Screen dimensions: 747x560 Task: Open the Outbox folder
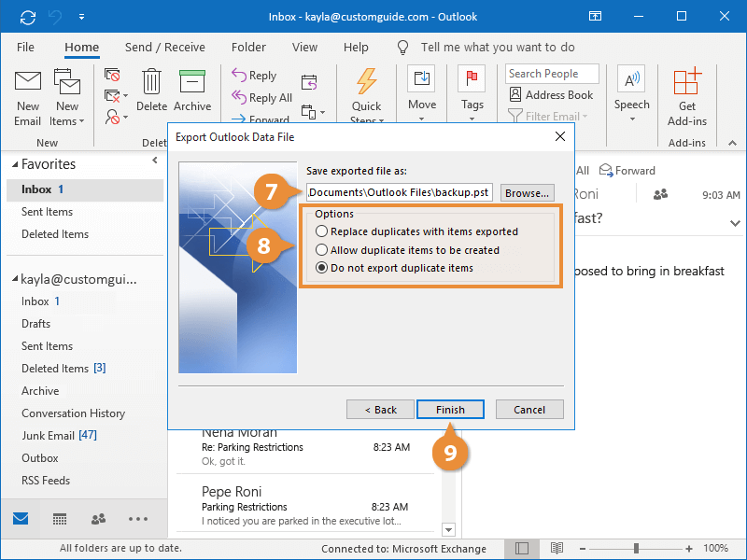point(39,458)
